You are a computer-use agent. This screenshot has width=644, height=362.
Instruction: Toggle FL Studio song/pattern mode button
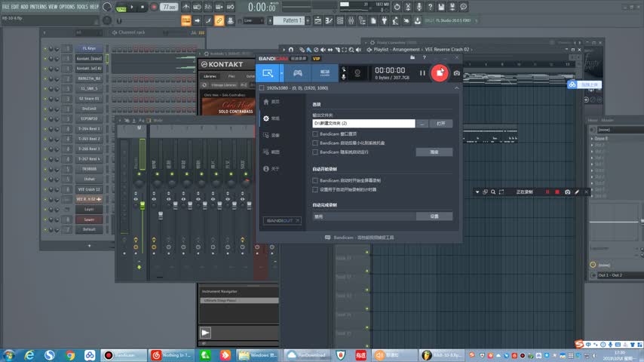tap(121, 7)
